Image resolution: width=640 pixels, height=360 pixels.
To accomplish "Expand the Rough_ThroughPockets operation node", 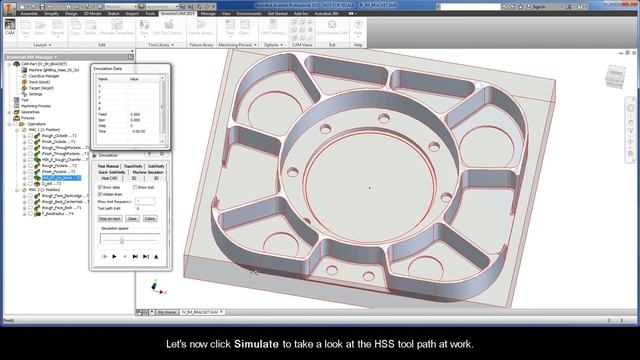I will 24,148.
